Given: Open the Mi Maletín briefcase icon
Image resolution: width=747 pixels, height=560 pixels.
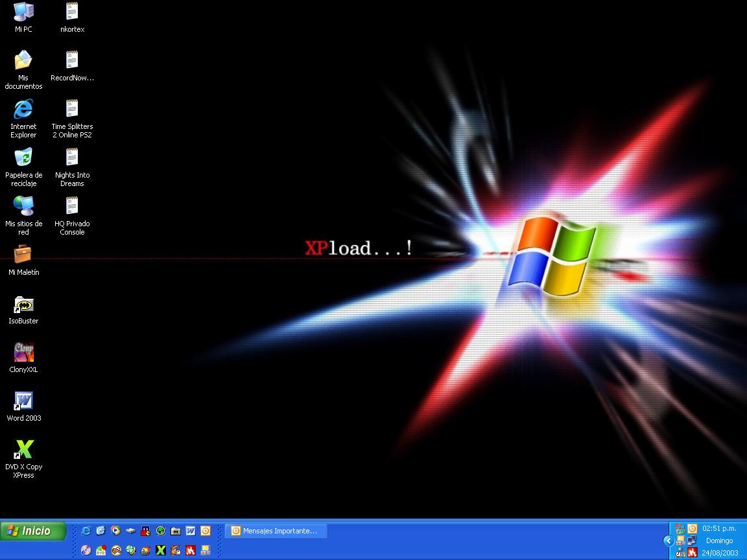Looking at the screenshot, I should point(23,255).
